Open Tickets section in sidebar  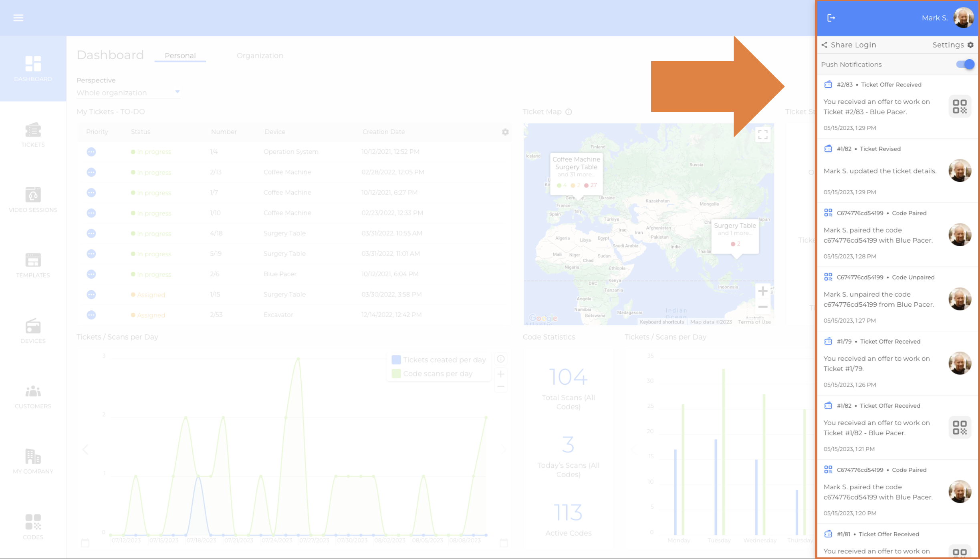33,135
